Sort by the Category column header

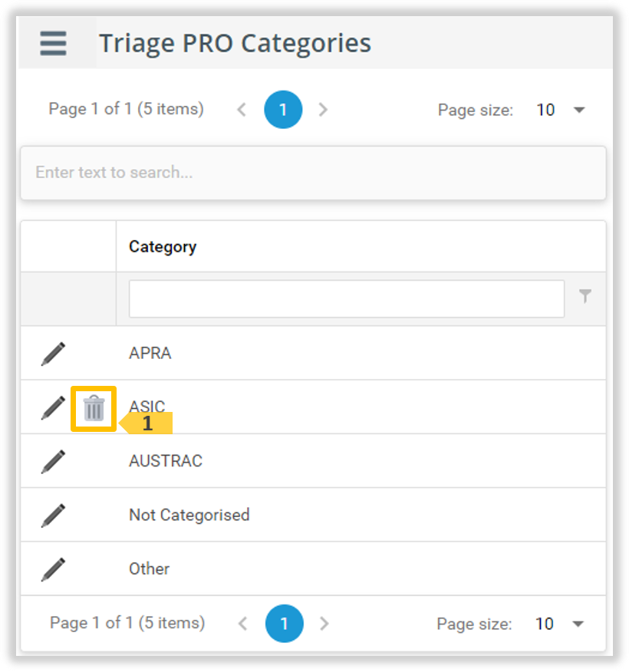(163, 247)
